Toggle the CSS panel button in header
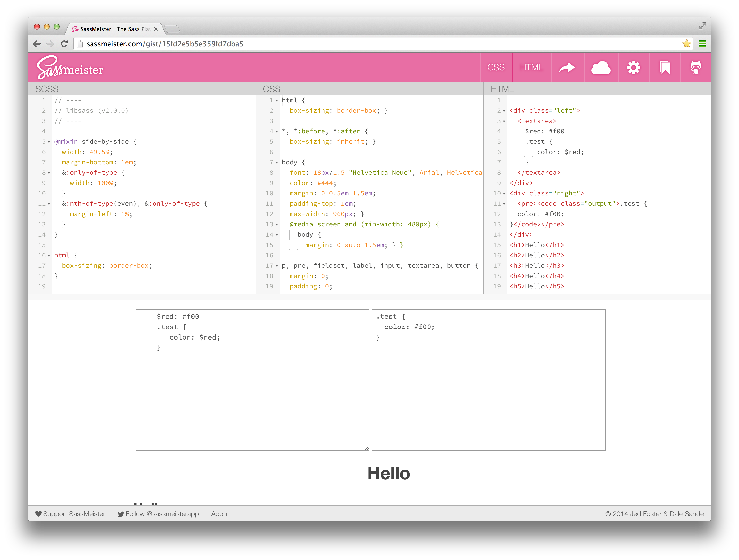The height and width of the screenshot is (560, 739). [x=496, y=67]
